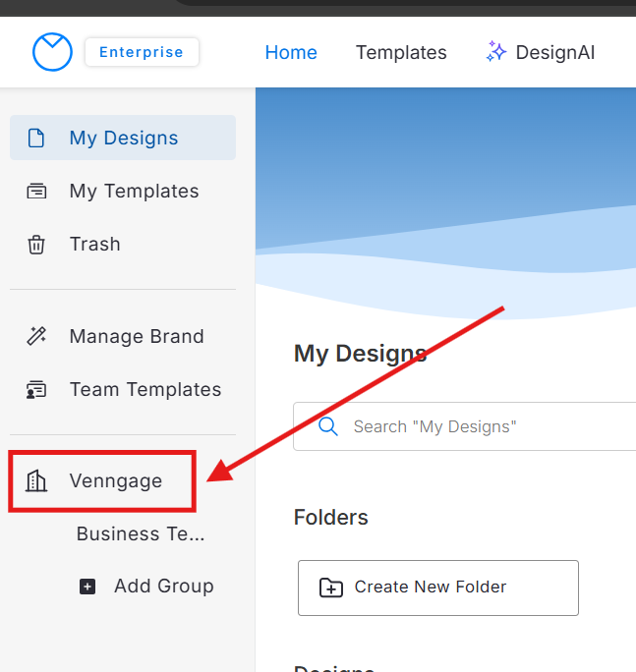
Task: Switch to the Home tab
Action: (x=291, y=52)
